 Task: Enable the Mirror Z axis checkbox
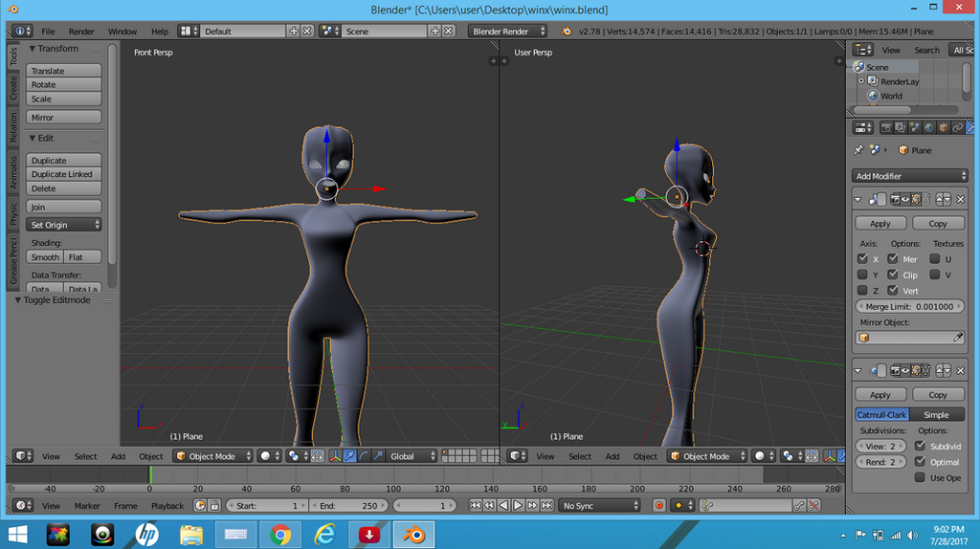point(862,291)
